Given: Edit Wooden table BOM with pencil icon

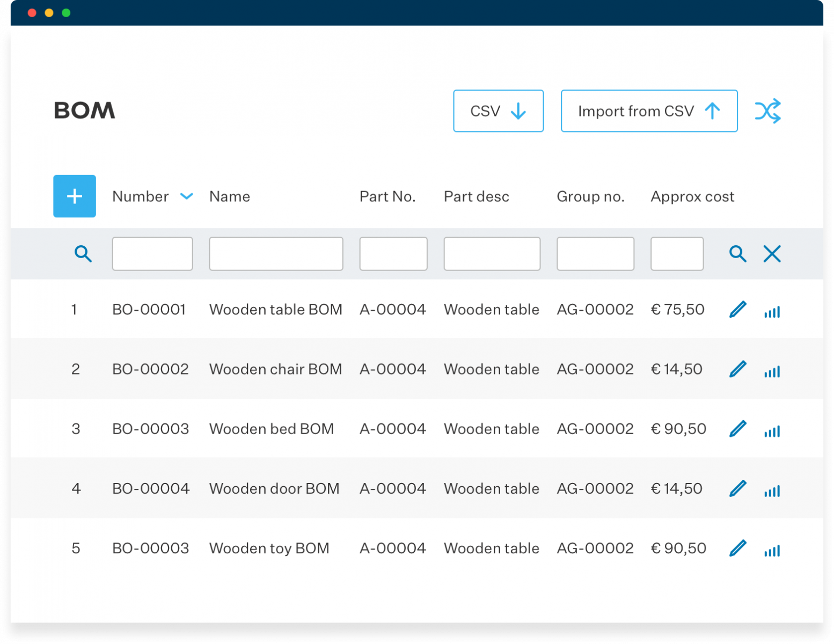Looking at the screenshot, I should click(x=738, y=310).
